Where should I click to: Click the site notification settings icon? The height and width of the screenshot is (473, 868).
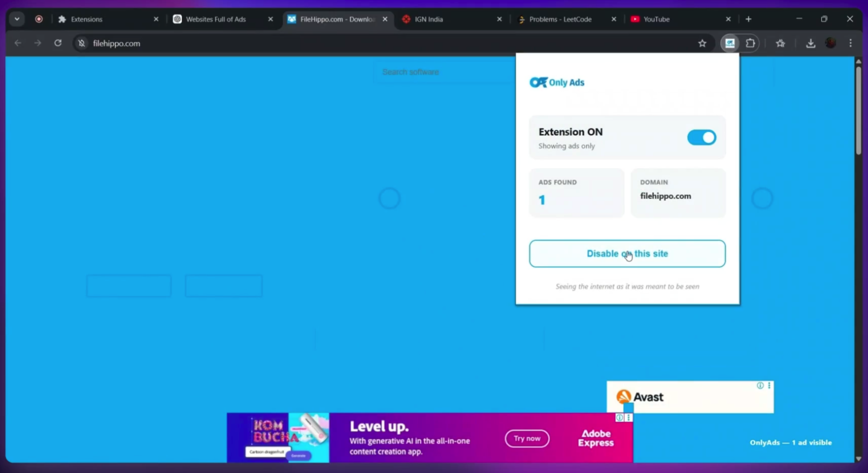pos(82,43)
